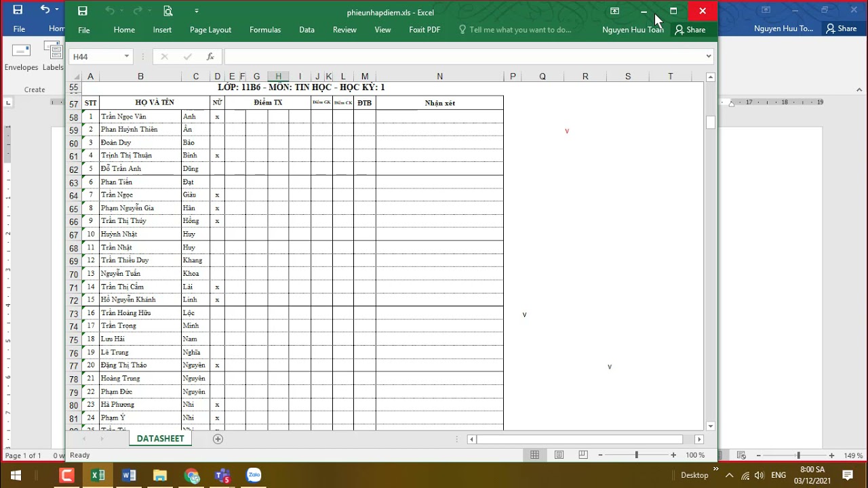
Task: Select cell with name Trần Ngọc Vân
Action: [x=140, y=117]
